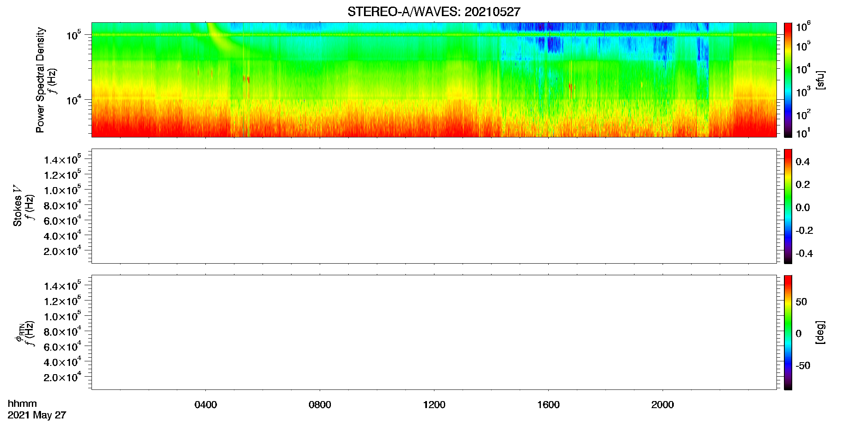Click the 0400 time tick label
This screenshot has width=868, height=447.
coord(205,405)
